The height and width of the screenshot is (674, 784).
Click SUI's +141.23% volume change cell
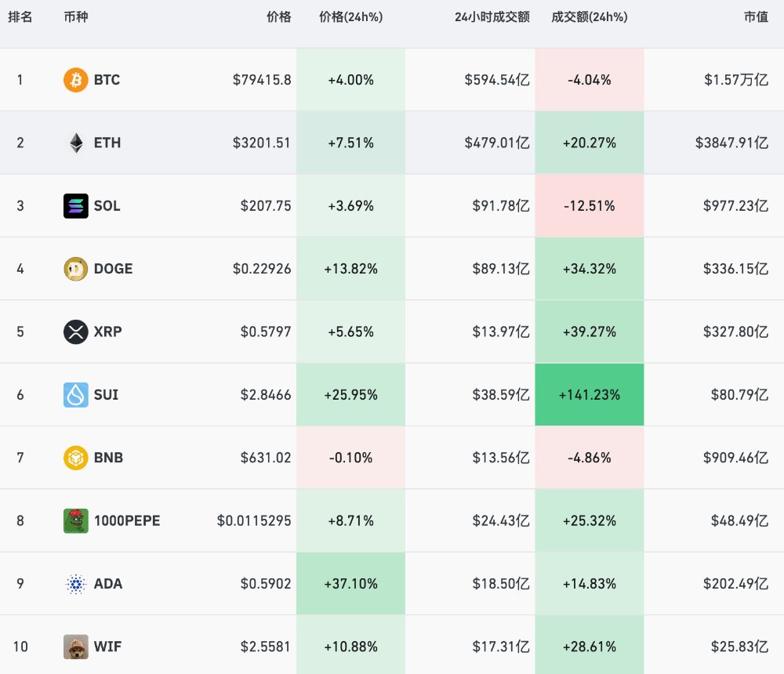(x=589, y=395)
